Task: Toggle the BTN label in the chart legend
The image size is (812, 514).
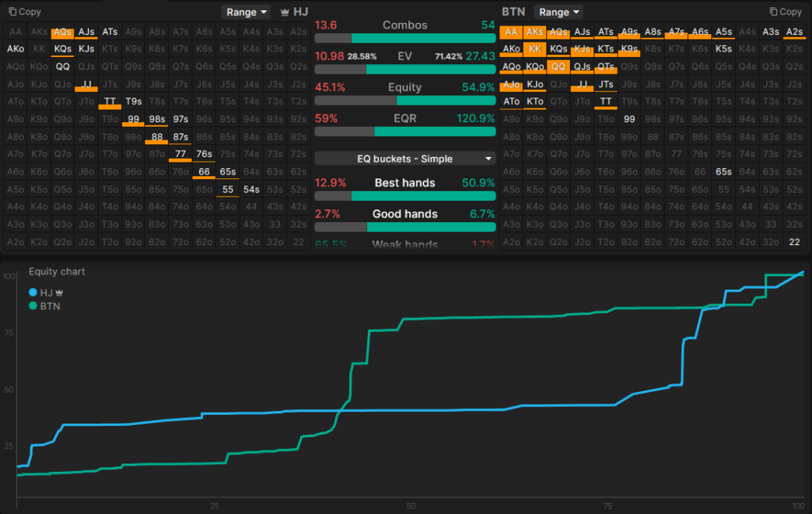Action: pos(50,305)
